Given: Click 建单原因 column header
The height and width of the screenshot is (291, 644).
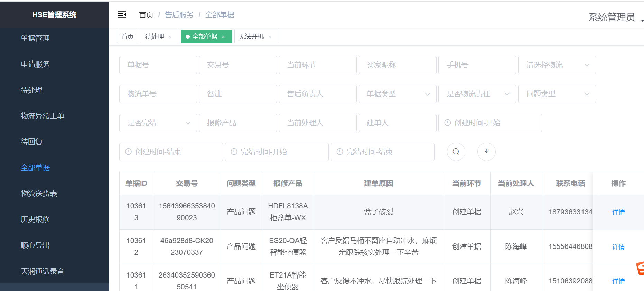Looking at the screenshot, I should 379,183.
